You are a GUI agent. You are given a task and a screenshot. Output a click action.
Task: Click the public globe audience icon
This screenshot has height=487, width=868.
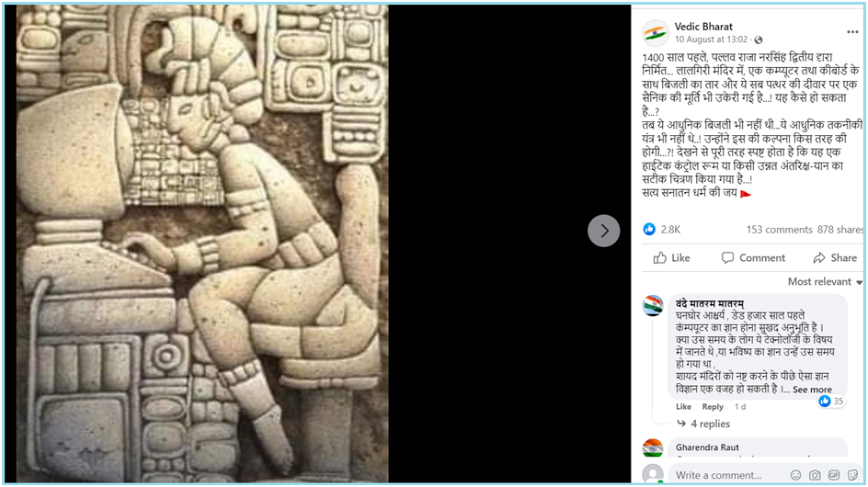[x=759, y=40]
